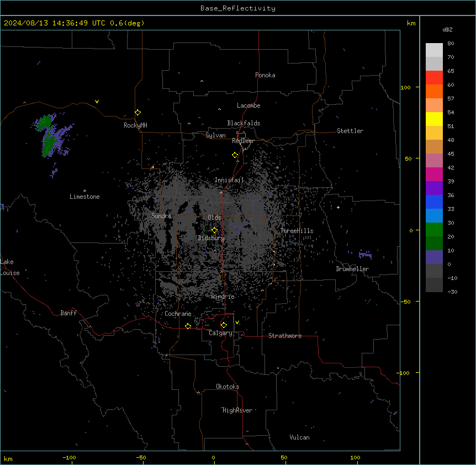Viewport: 476px width, 465px height.
Task: Pick the light gray 80-70 dBZ swatch
Action: pyautogui.click(x=434, y=50)
